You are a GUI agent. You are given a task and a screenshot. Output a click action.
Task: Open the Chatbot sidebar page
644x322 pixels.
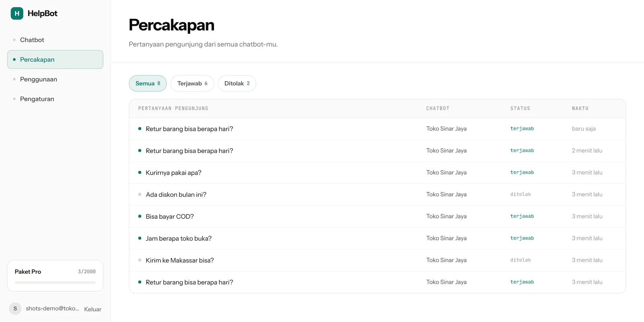coord(55,40)
